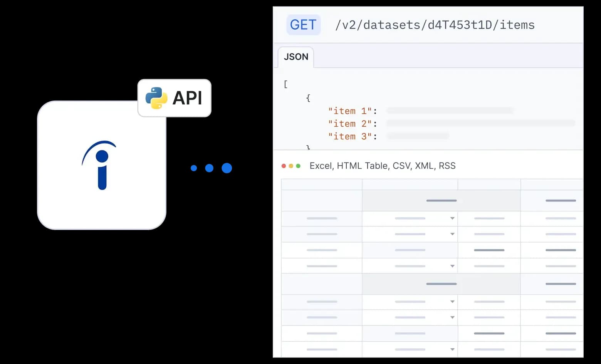Click the Python logo in the API badge

156,98
